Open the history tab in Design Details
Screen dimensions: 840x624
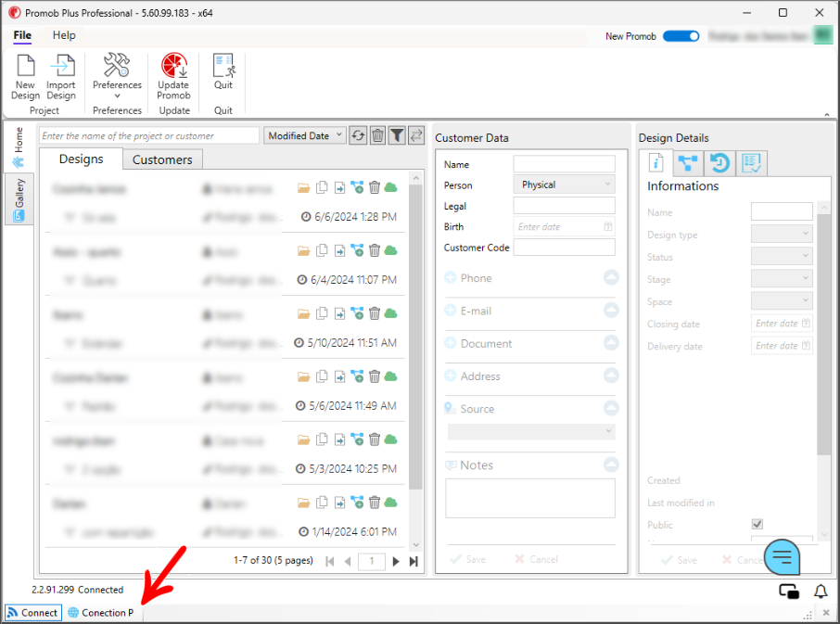pos(719,163)
